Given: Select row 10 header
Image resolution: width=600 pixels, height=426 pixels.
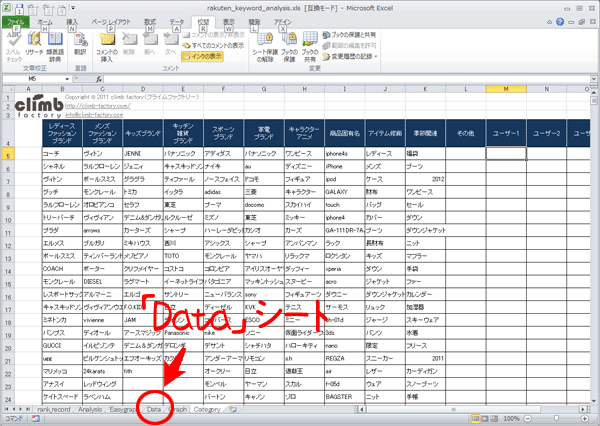Looking at the screenshot, I should pyautogui.click(x=8, y=220).
